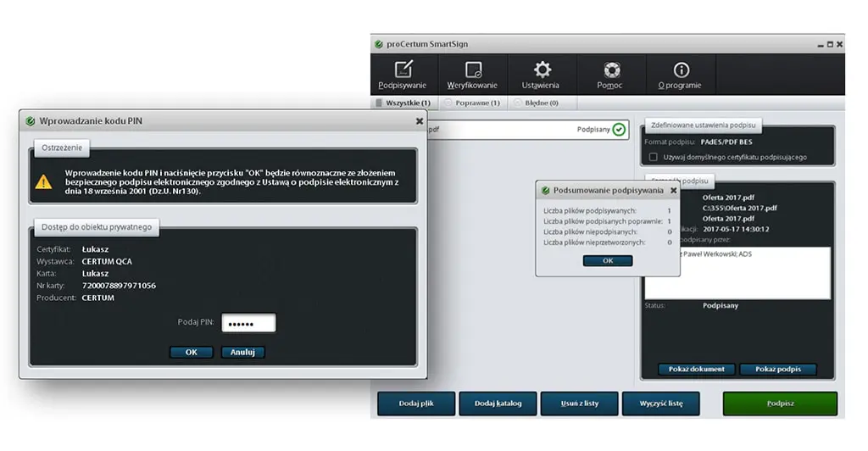The width and height of the screenshot is (868, 451).
Task: Click the Dostęp do obiektu prywatnego label
Action: coord(97,227)
